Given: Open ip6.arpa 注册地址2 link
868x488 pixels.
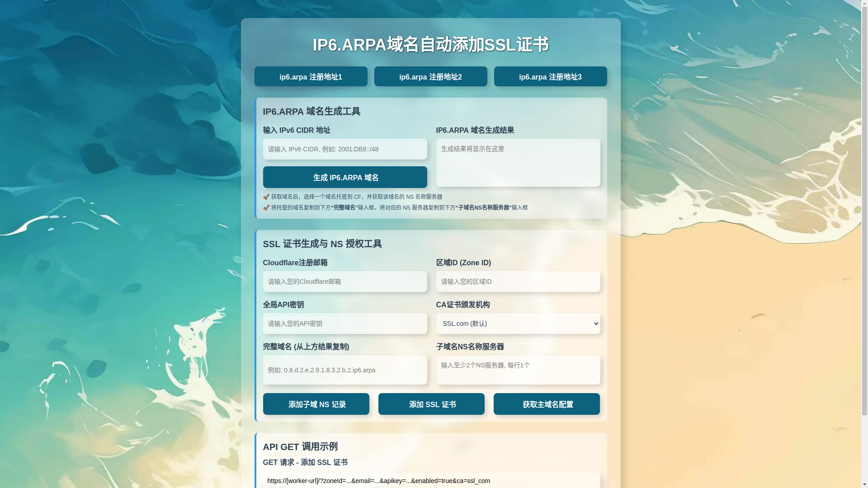Looking at the screenshot, I should (430, 77).
